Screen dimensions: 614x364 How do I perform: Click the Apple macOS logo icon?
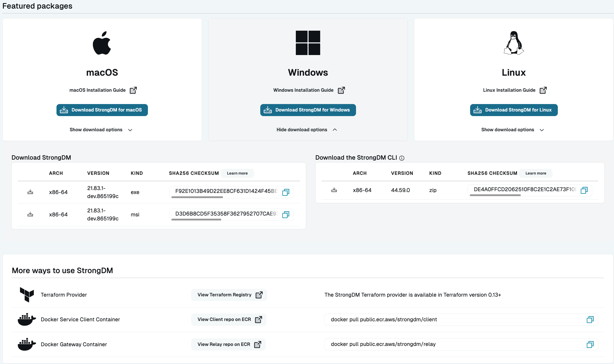tap(102, 43)
